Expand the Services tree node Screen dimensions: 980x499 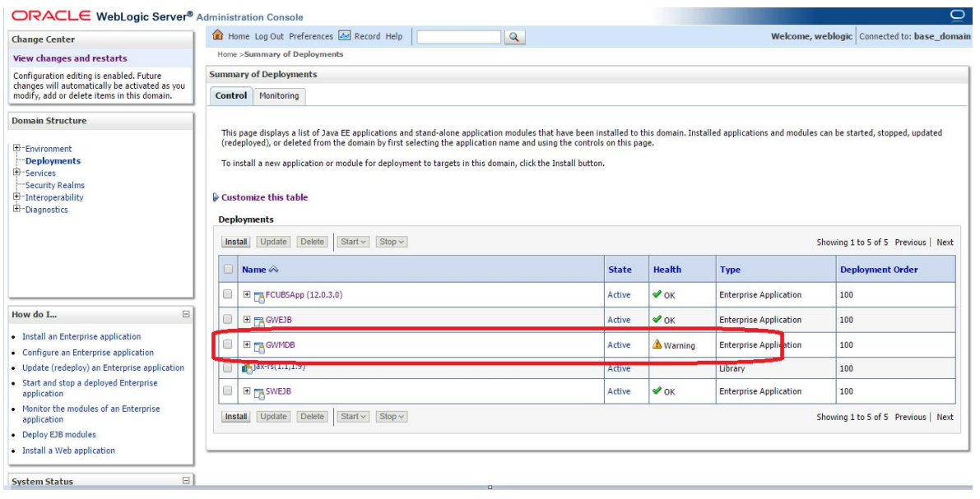pos(17,173)
